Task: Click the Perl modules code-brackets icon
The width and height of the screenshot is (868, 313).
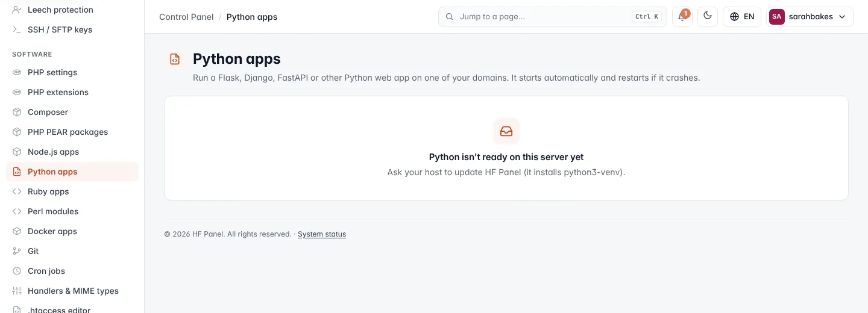Action: pos(17,211)
